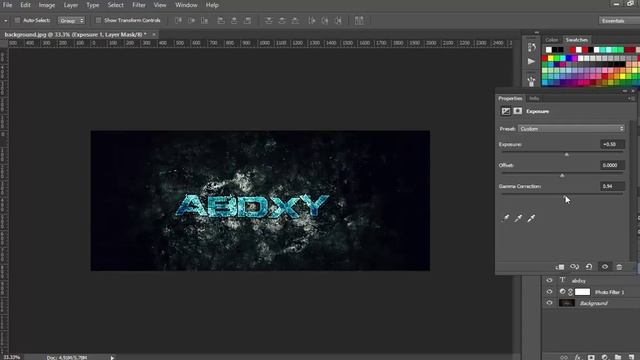Open the File menu
The height and width of the screenshot is (360, 640).
pyautogui.click(x=7, y=5)
